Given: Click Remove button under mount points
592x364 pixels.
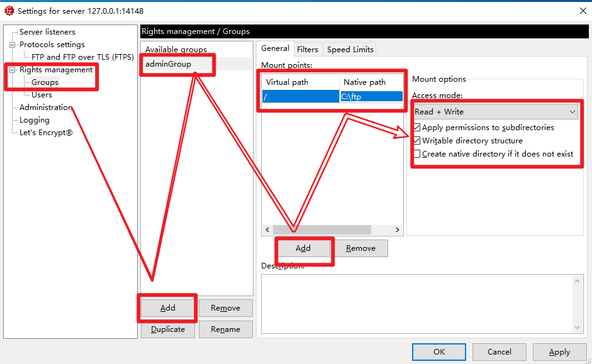Looking at the screenshot, I should tap(360, 248).
